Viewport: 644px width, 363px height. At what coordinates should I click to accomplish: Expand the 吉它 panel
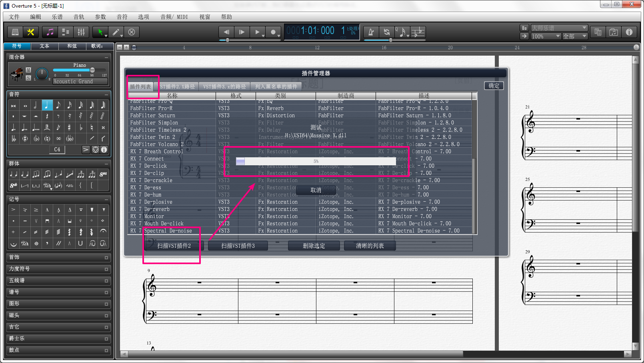point(58,327)
